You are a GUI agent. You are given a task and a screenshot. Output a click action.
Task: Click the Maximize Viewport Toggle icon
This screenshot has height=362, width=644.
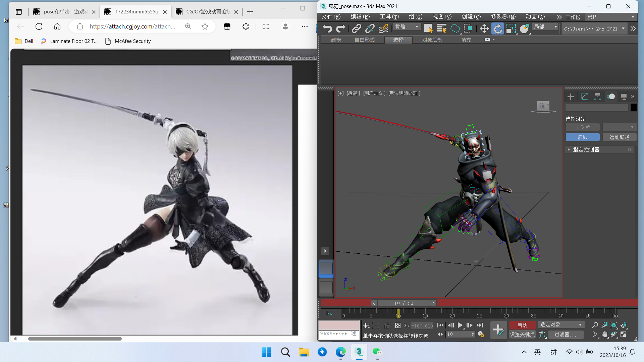(x=623, y=334)
